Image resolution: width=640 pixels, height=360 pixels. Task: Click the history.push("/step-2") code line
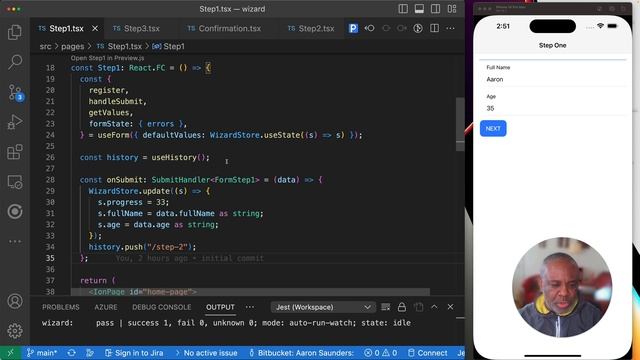(142, 247)
